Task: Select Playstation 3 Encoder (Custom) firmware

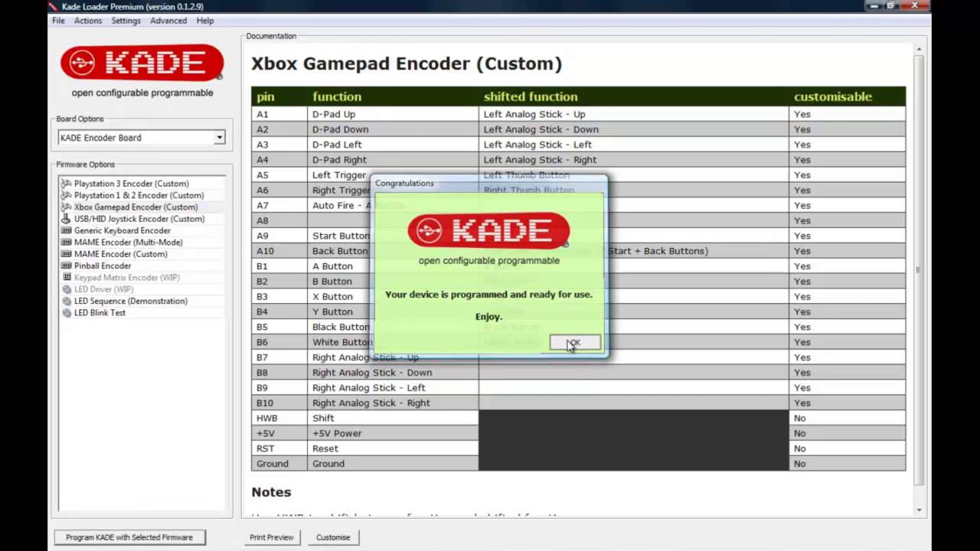Action: [131, 184]
